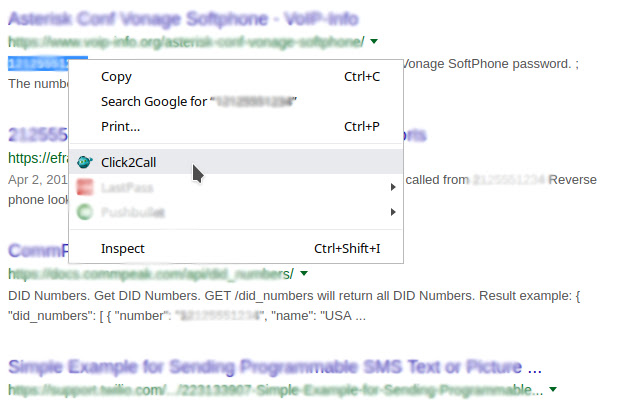Open dropdown arrow beside voip-info.org URL
The width and height of the screenshot is (640, 400).
(373, 42)
